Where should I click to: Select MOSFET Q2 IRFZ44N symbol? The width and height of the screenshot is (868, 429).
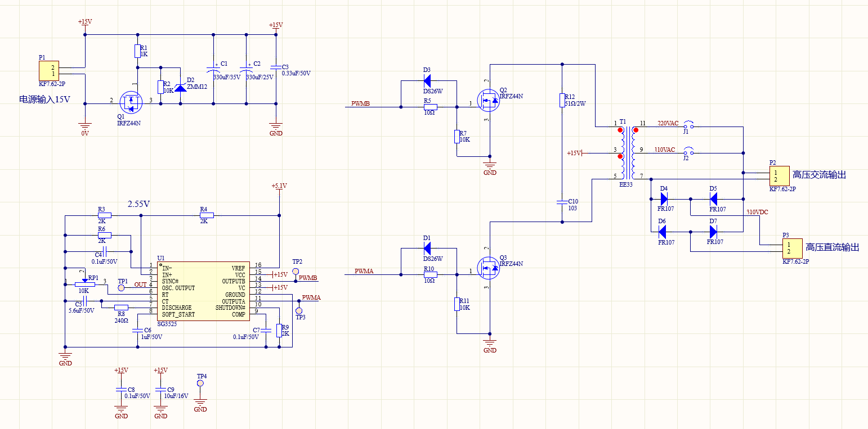tap(487, 100)
